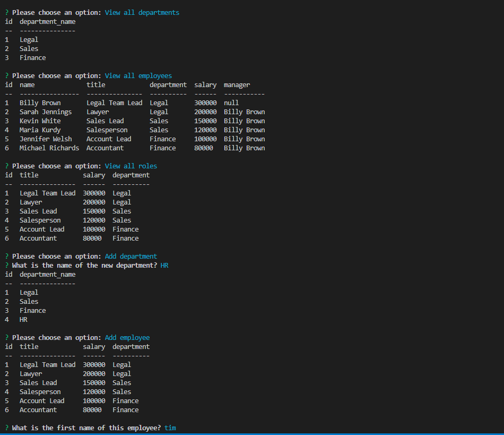Click the "manager" column header
The width and height of the screenshot is (504, 435).
click(x=237, y=85)
